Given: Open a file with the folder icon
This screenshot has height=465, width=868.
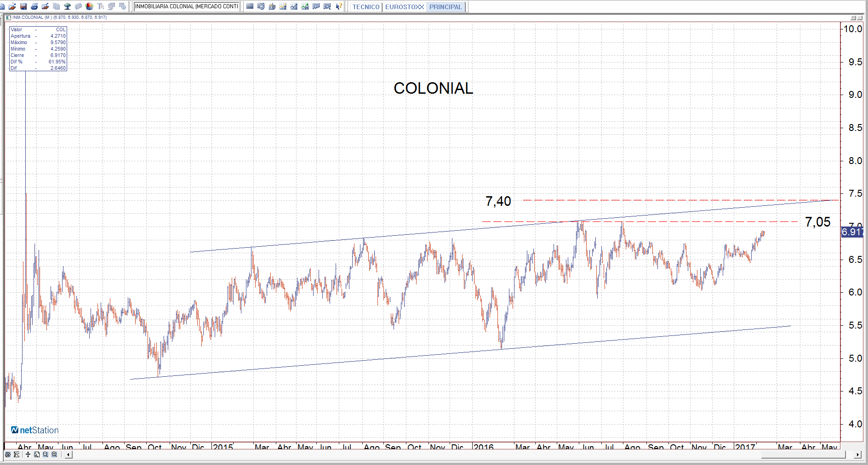Looking at the screenshot, I should pyautogui.click(x=12, y=6).
